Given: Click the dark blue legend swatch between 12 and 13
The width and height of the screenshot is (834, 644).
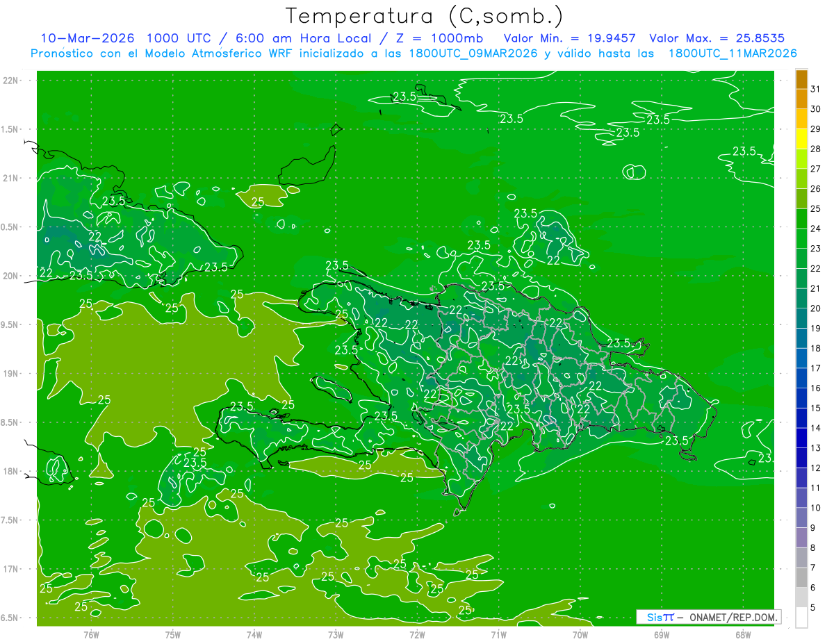Looking at the screenshot, I should click(801, 458).
